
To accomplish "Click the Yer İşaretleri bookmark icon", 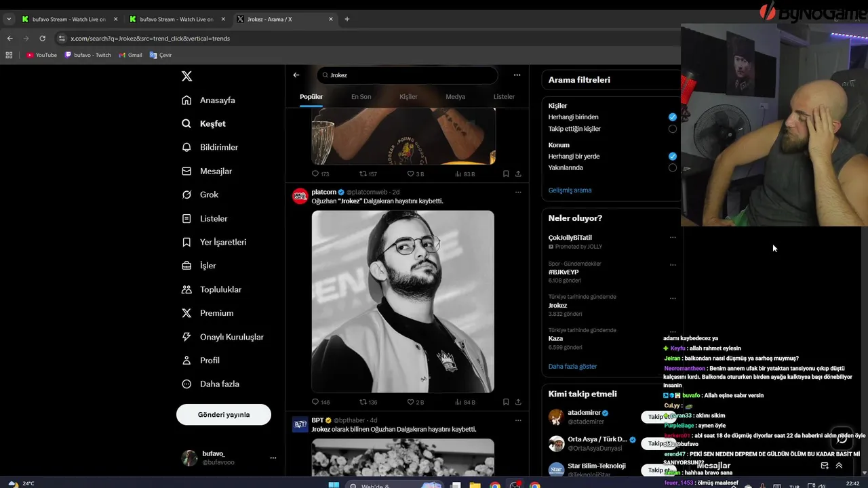I will (186, 242).
